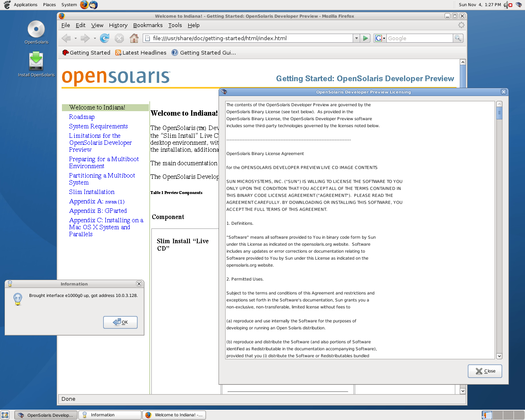Click the Show Desktop icon in bottom panel
The width and height of the screenshot is (525, 420).
[5, 415]
